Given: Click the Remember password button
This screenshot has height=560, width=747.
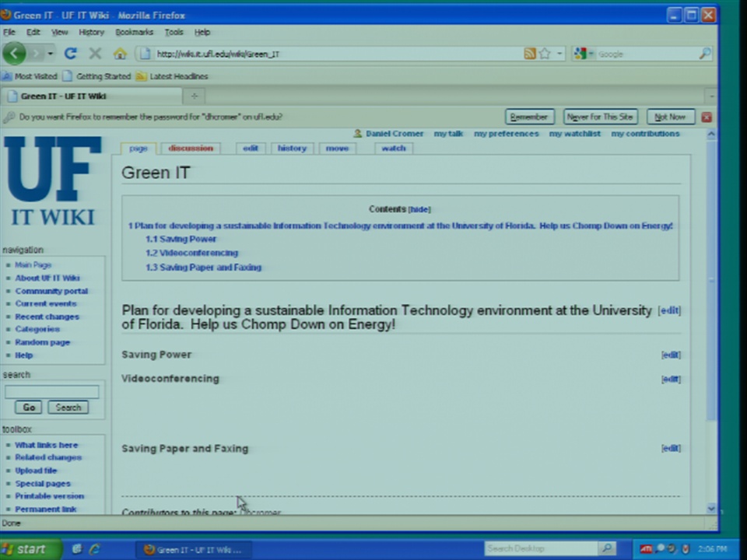Looking at the screenshot, I should point(529,117).
